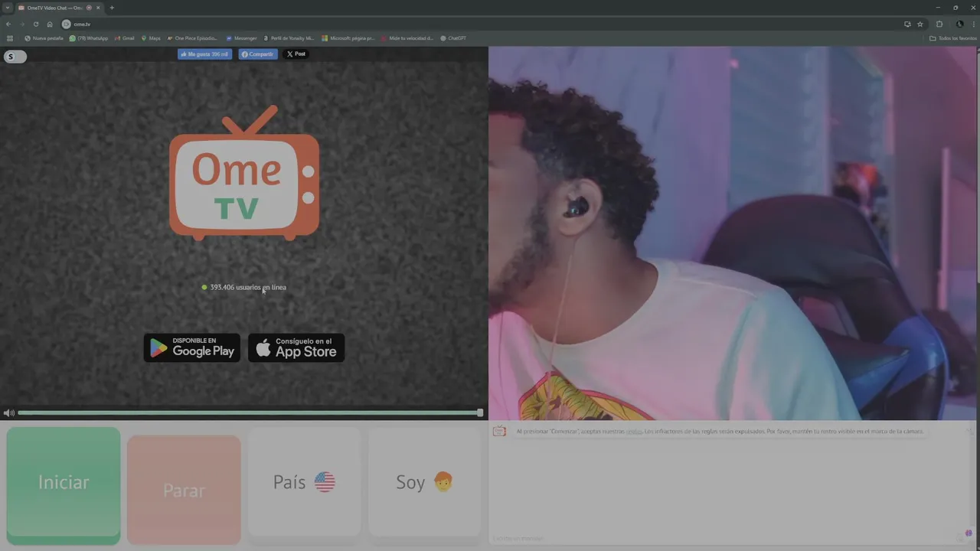The height and width of the screenshot is (551, 980).
Task: Open the Chrome three-dot menu
Action: click(973, 24)
